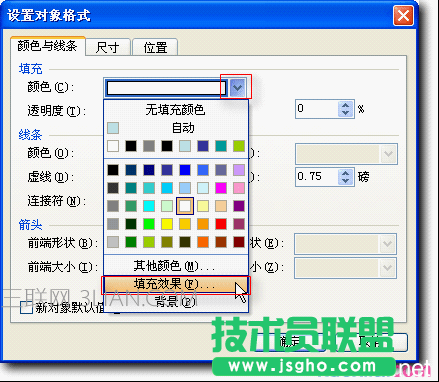This screenshot has width=439, height=382.
Task: Increase the 透明度 value with the up arrow
Action: pos(346,105)
